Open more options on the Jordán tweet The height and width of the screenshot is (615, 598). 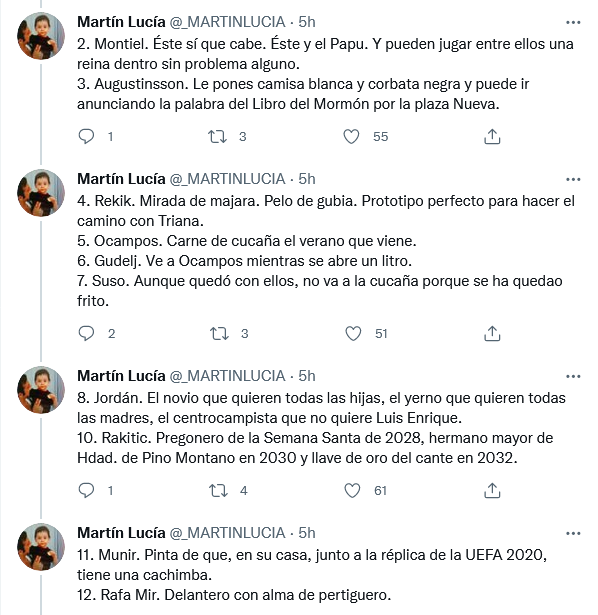573,376
